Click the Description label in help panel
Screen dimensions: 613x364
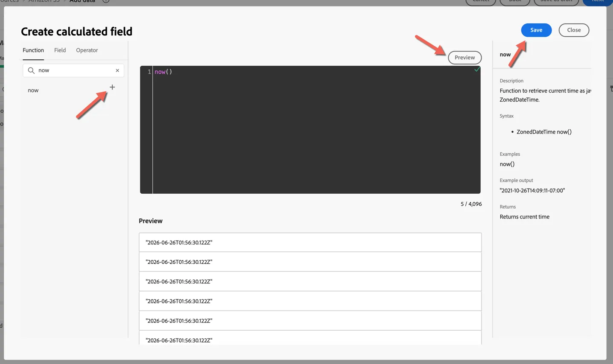[511, 81]
